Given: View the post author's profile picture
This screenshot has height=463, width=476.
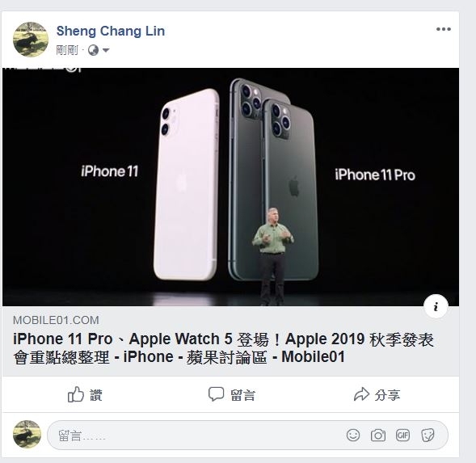Looking at the screenshot, I should pyautogui.click(x=31, y=40).
